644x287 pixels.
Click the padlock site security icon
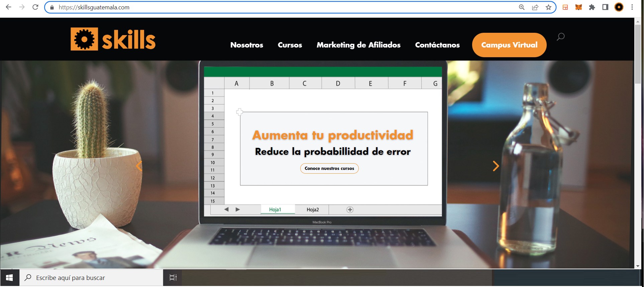pyautogui.click(x=52, y=7)
